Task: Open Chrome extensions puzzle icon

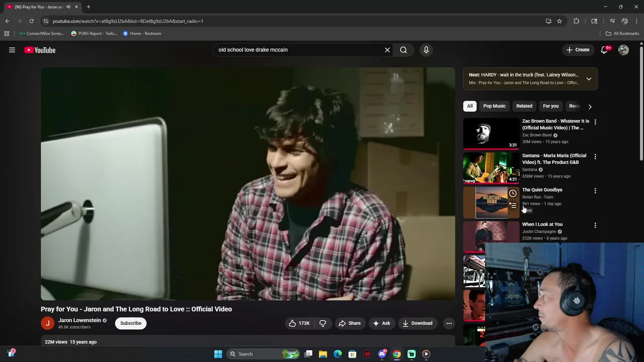Action: pyautogui.click(x=577, y=21)
